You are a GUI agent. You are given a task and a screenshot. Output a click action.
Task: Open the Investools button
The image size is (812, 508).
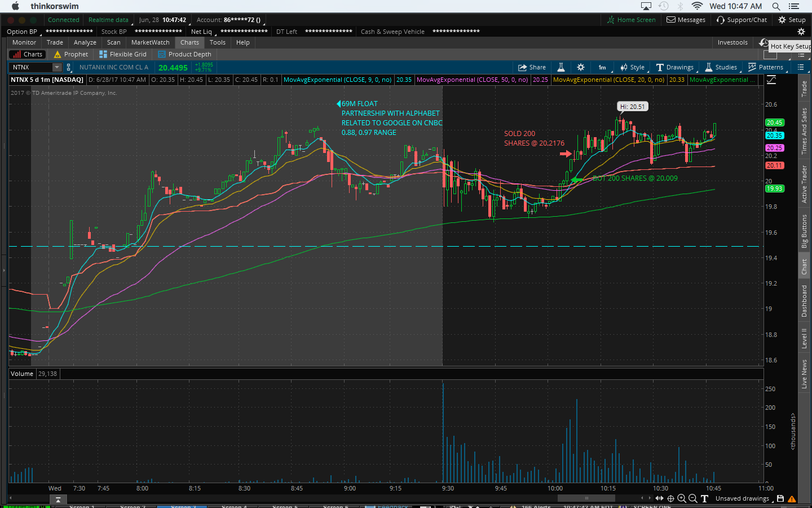[x=732, y=42]
